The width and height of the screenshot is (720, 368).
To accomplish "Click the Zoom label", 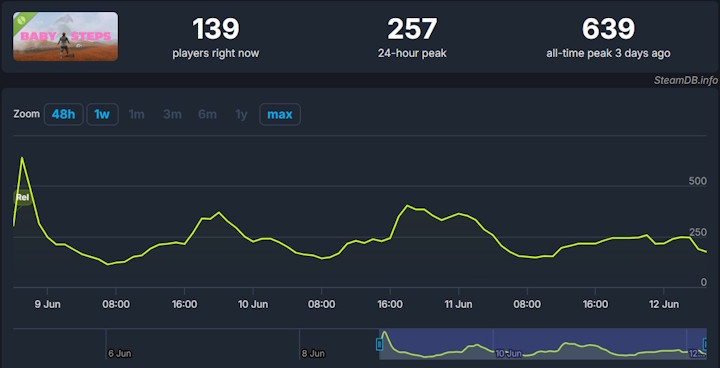I will point(27,114).
